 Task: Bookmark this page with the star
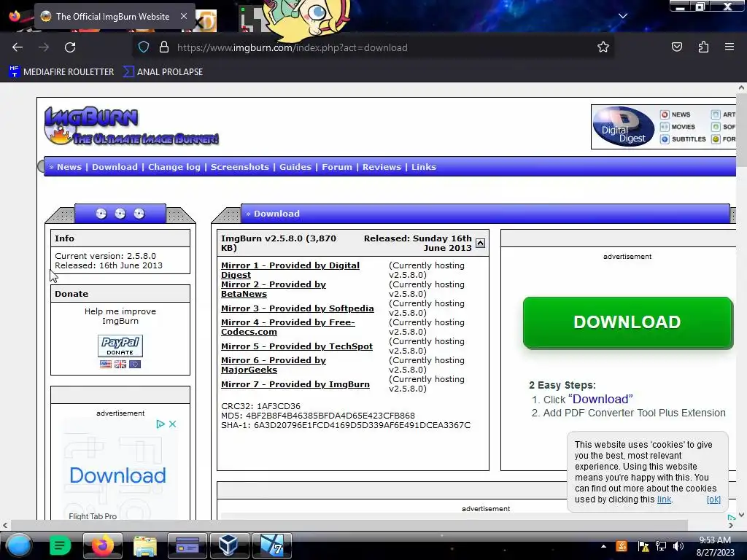(x=603, y=47)
